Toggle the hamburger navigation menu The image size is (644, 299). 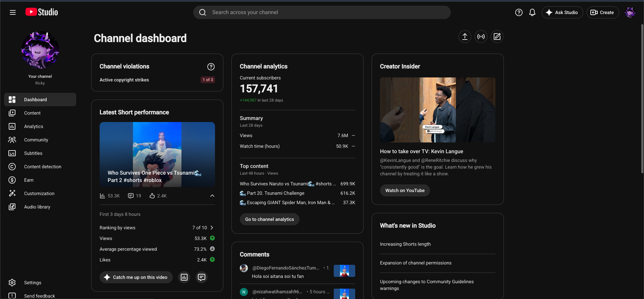tap(13, 12)
